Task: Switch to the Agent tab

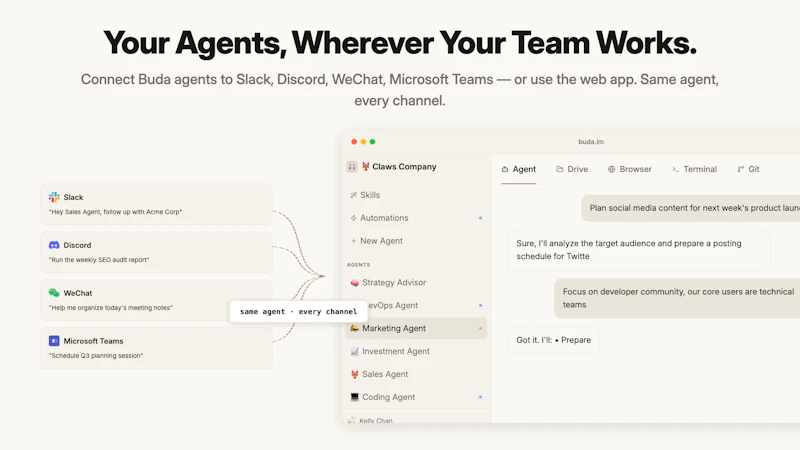Action: click(x=519, y=169)
